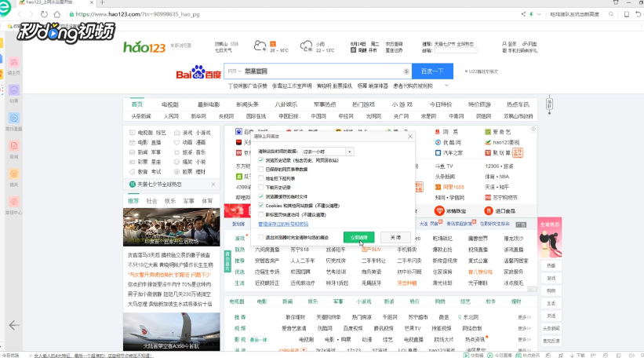Toggle the saved web form data checkbox
This screenshot has height=358, width=644.
[260, 170]
